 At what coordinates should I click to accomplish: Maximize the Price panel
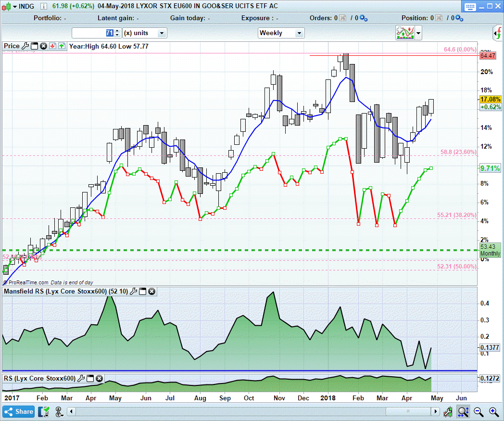35,46
